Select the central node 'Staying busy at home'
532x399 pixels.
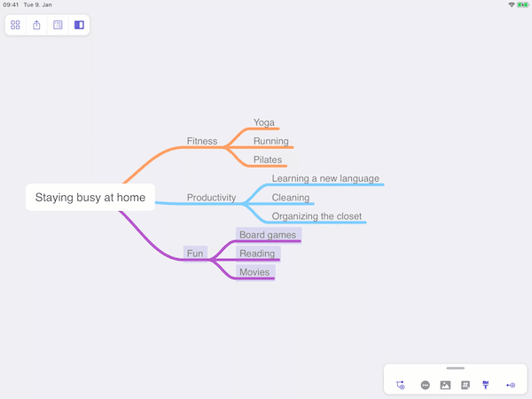[x=90, y=198]
